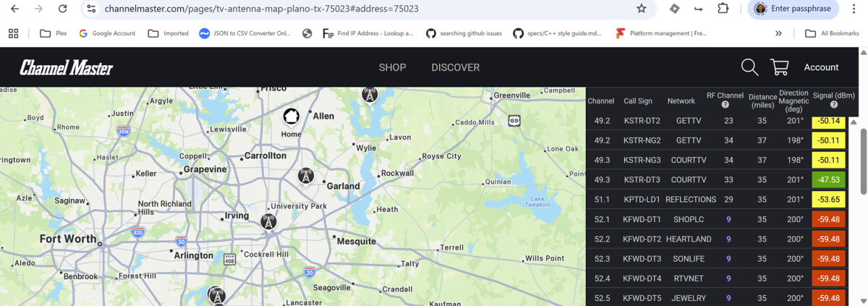Click the Mesquite map label
This screenshot has height=306, width=868.
click(x=356, y=241)
